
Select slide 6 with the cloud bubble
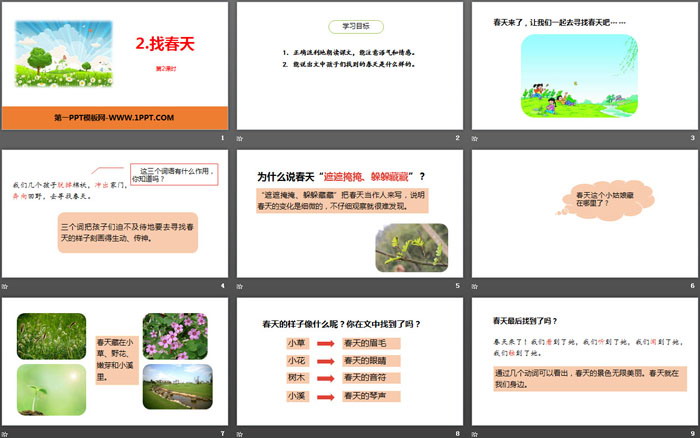click(585, 214)
